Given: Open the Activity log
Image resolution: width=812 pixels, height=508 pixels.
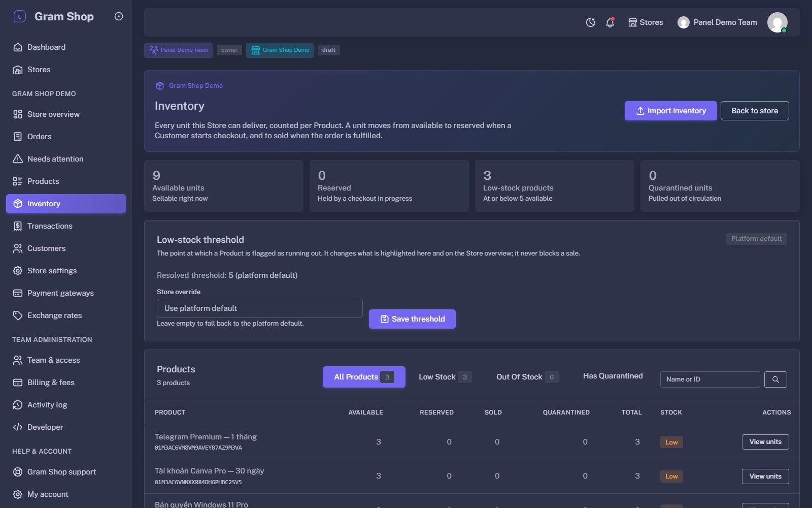Looking at the screenshot, I should coord(66,405).
